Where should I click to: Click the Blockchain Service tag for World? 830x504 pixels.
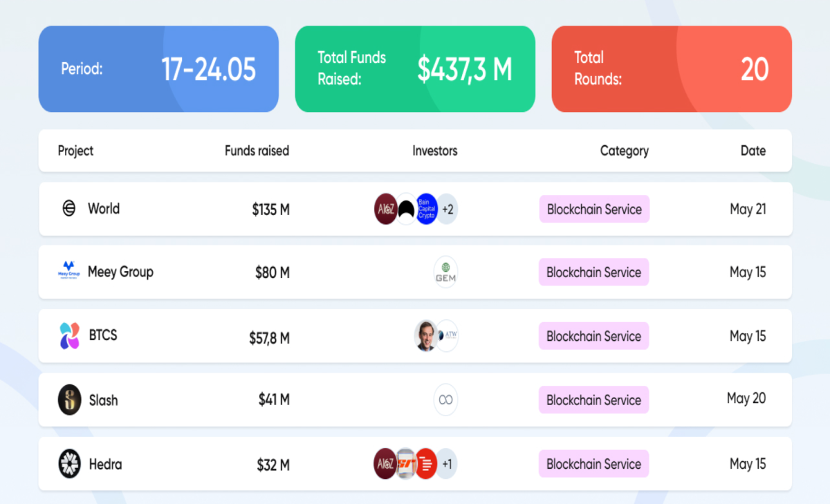[x=594, y=209]
